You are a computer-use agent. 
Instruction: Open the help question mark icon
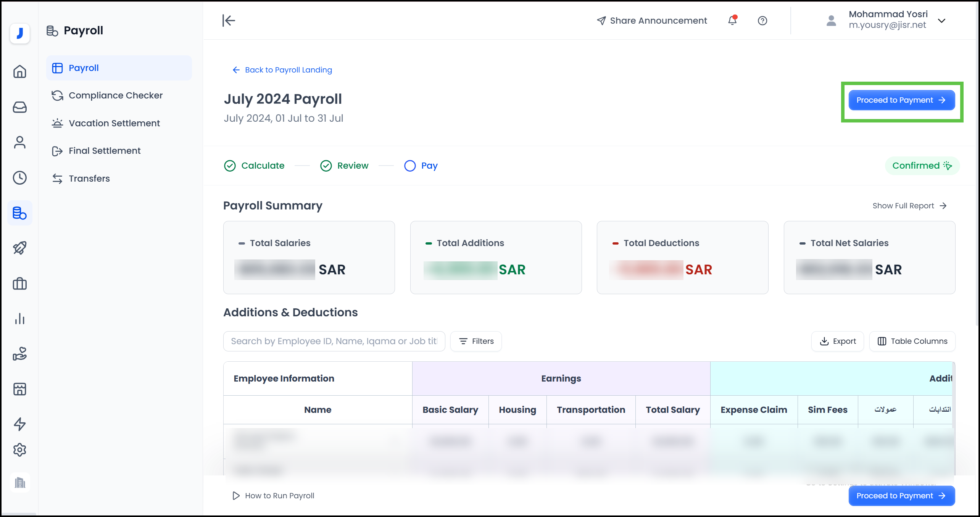click(762, 21)
